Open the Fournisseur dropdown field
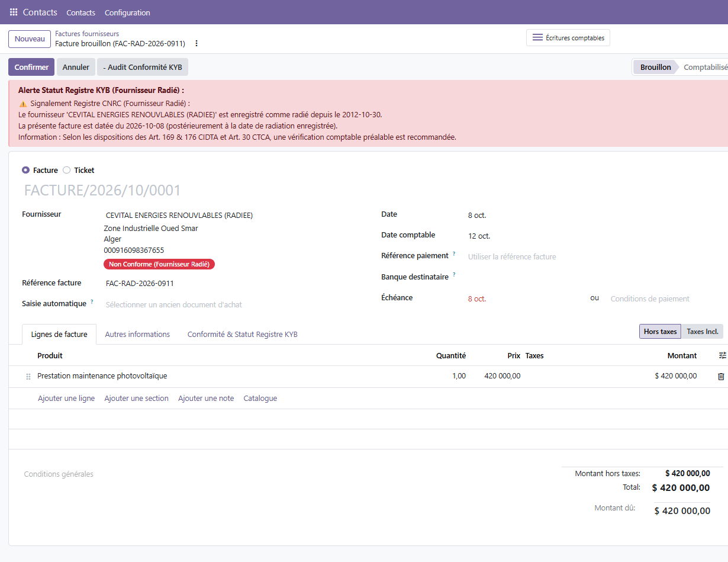728x562 pixels. pyautogui.click(x=235, y=216)
